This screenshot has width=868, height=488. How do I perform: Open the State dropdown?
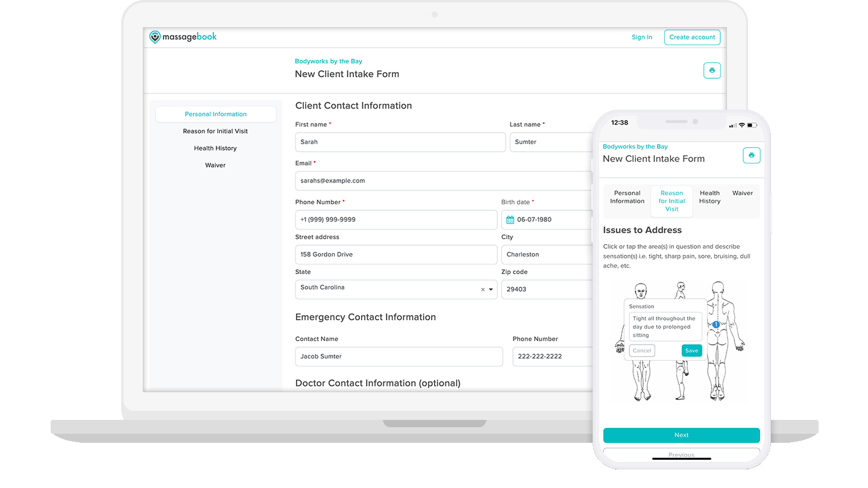490,289
